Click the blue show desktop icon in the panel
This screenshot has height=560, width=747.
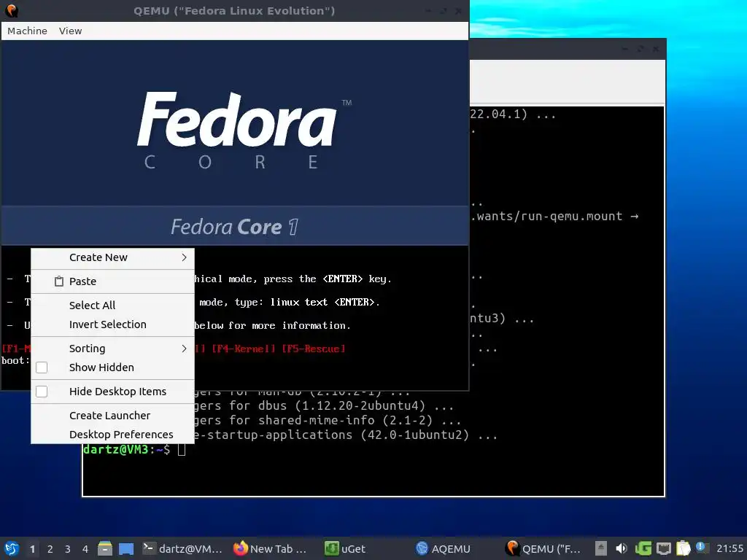(x=126, y=548)
